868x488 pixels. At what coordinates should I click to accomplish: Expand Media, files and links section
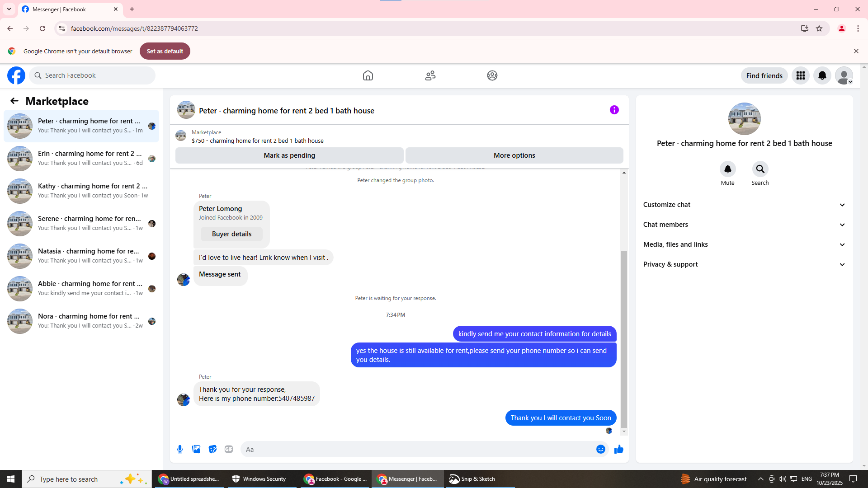coord(744,244)
